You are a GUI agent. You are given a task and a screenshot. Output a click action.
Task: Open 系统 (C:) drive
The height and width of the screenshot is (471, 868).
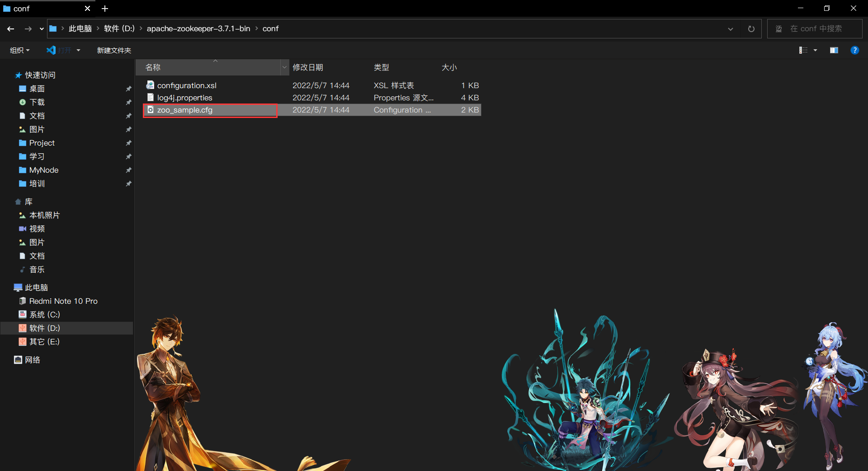(44, 315)
